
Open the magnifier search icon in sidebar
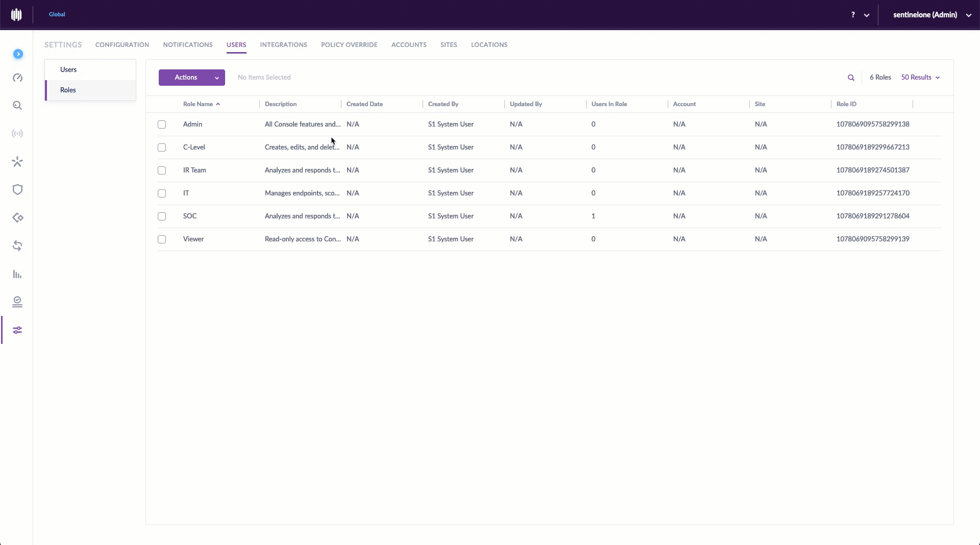coord(17,106)
